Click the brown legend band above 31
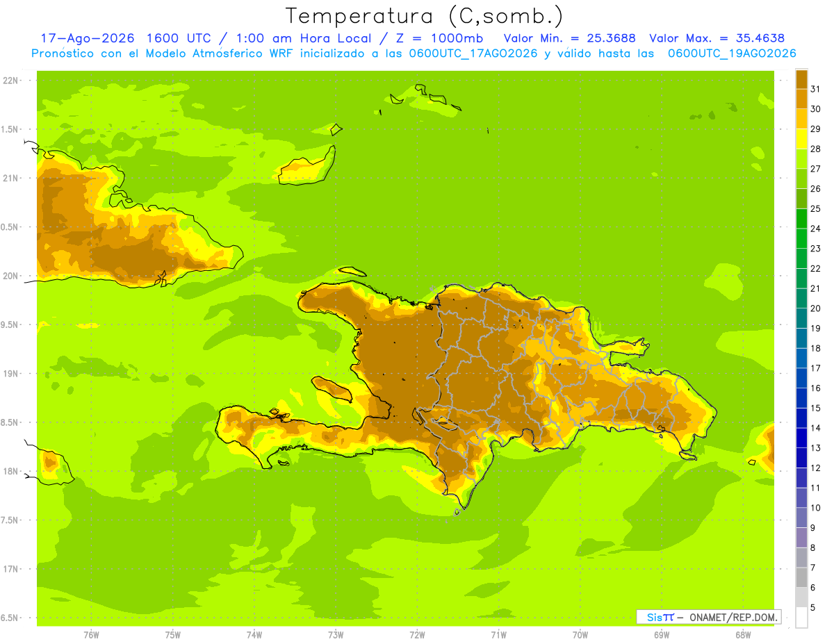This screenshot has height=644, width=834. point(801,79)
